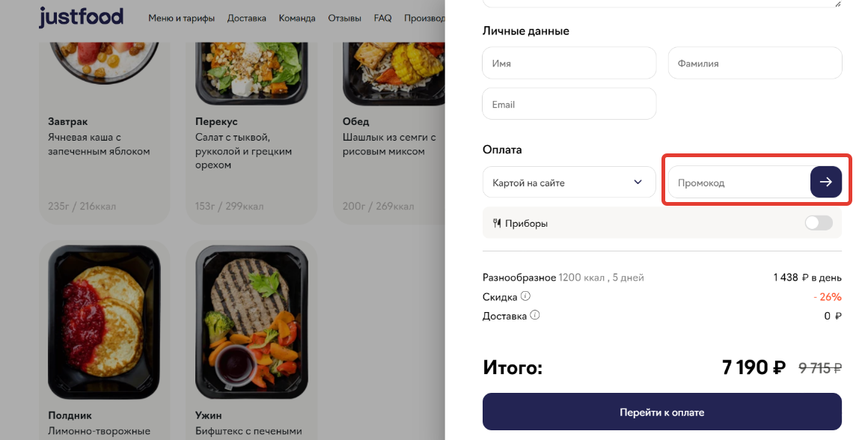Click the Перейти к оплате button

click(662, 412)
